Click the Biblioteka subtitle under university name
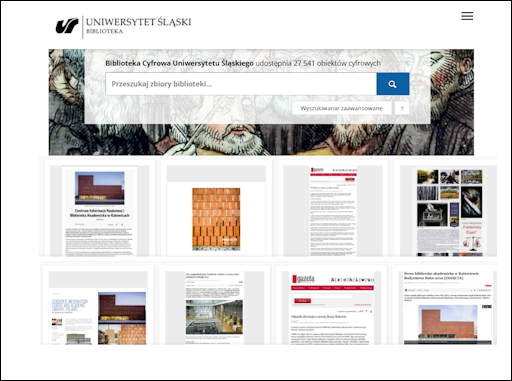 click(x=104, y=31)
